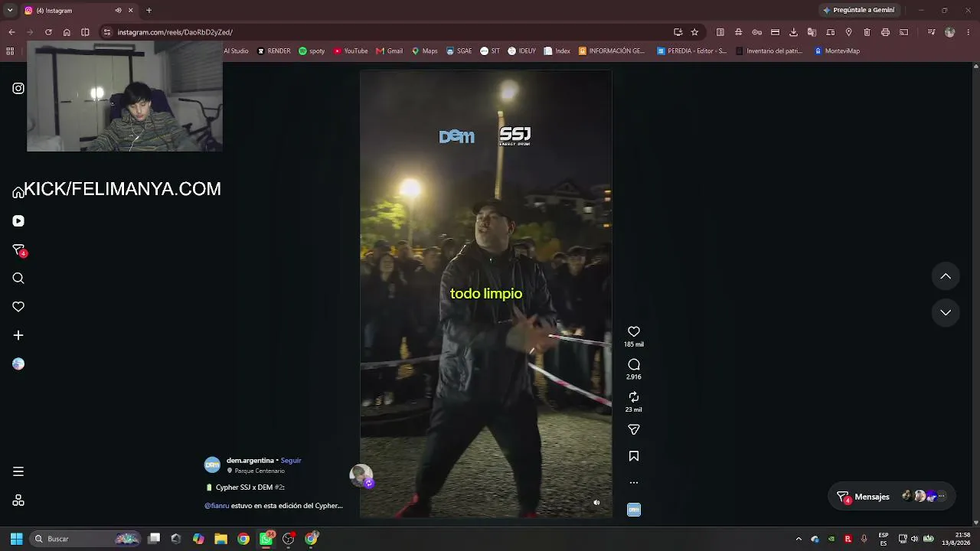The width and height of the screenshot is (980, 551).
Task: Repost the reel using the repost arrows
Action: pyautogui.click(x=634, y=396)
